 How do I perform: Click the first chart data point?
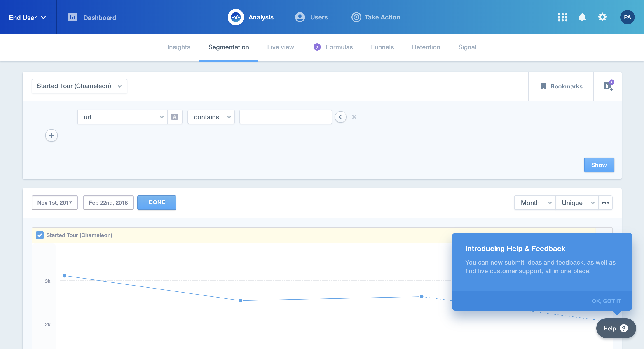[65, 276]
